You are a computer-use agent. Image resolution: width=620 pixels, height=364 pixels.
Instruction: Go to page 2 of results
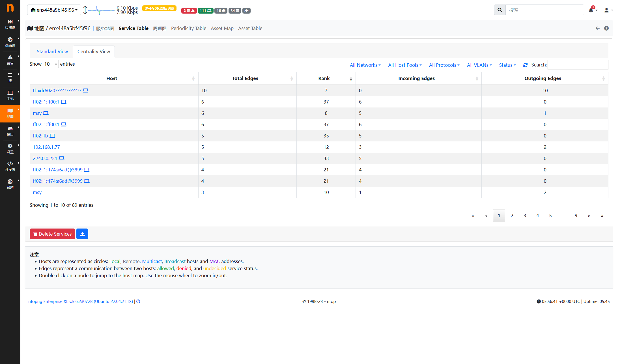tap(512, 216)
